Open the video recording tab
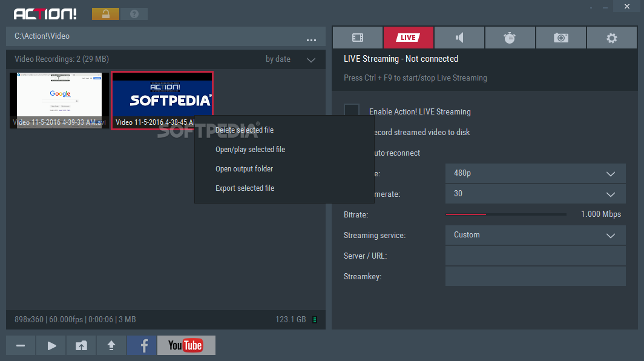The image size is (644, 361). (x=357, y=38)
